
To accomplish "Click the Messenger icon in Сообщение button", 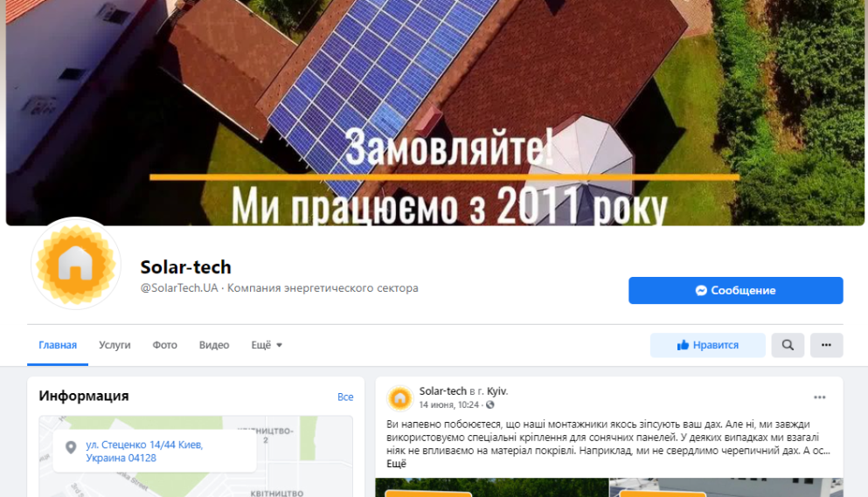I will [x=701, y=291].
